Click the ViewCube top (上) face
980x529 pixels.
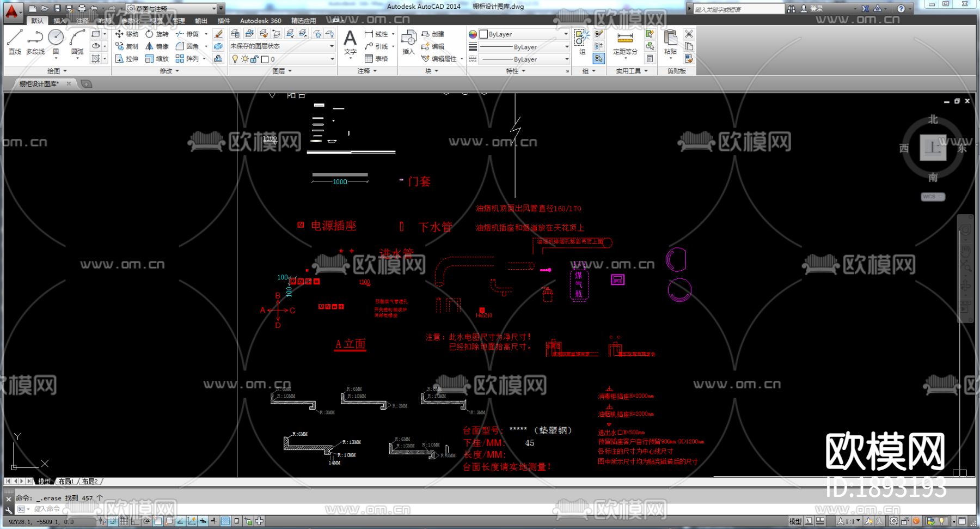(x=933, y=148)
